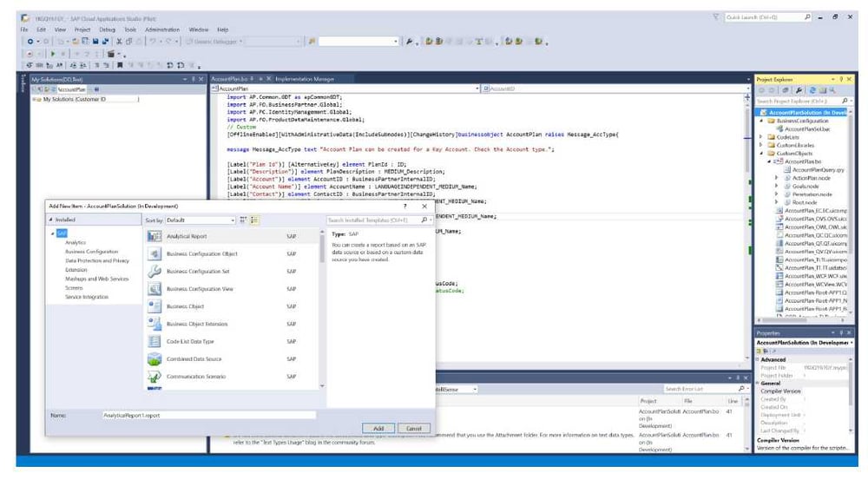
Task: Collapse the Installed section in dialog
Action: [x=50, y=220]
